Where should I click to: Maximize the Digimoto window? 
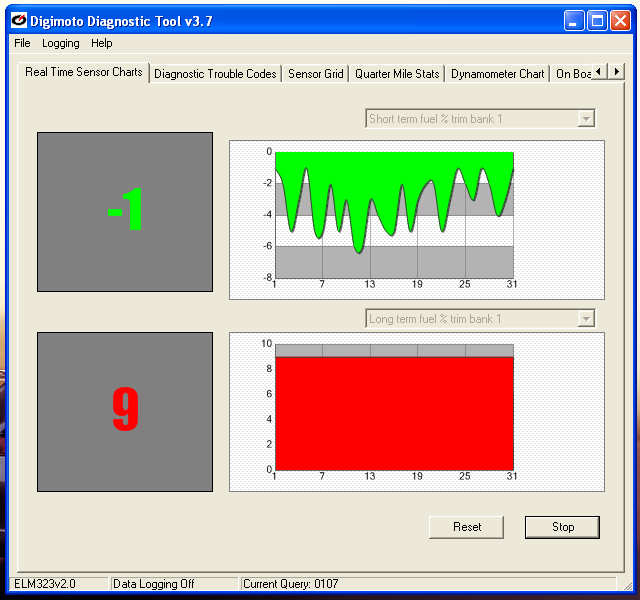click(x=597, y=21)
